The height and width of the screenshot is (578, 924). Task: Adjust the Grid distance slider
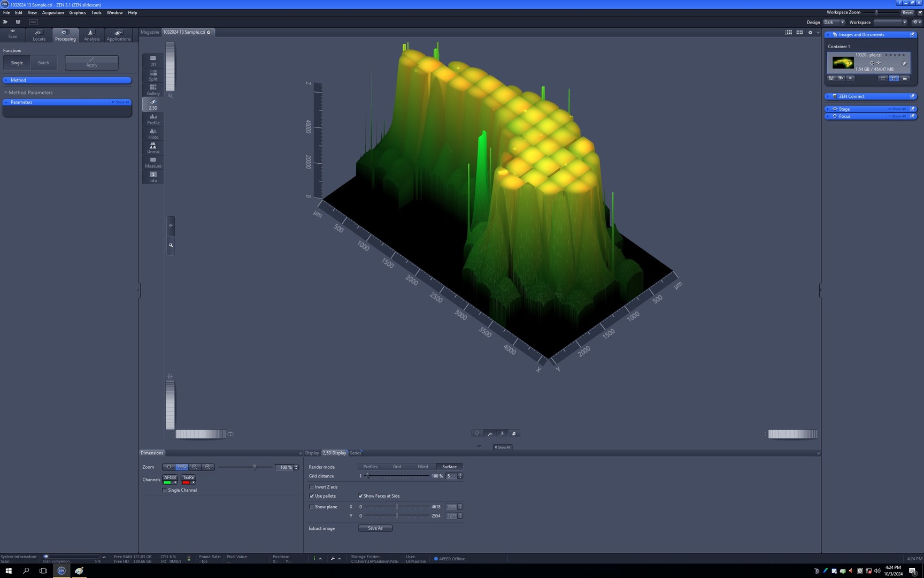367,476
